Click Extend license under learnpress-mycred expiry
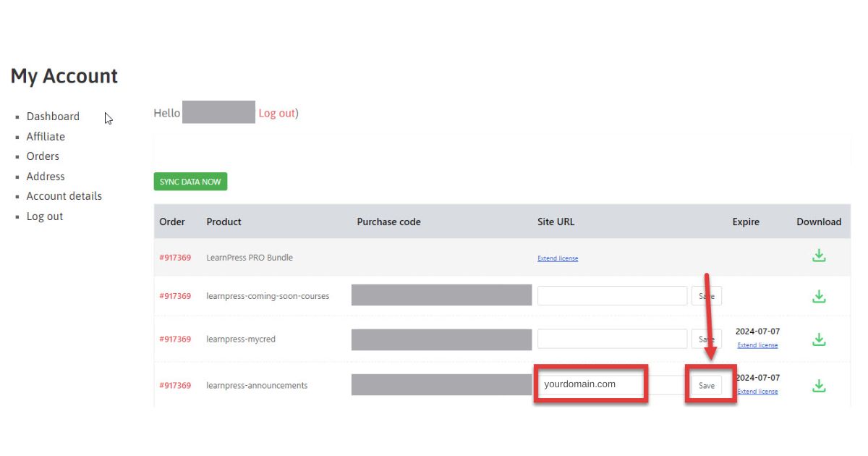The height and width of the screenshot is (456, 868). pyautogui.click(x=757, y=345)
